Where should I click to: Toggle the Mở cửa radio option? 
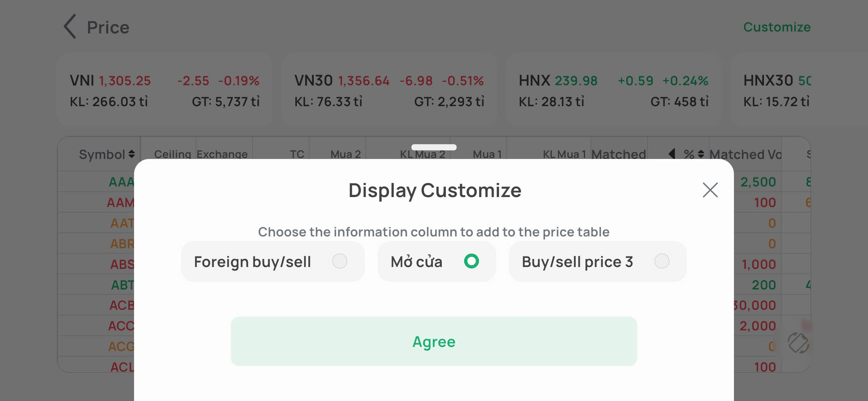471,261
